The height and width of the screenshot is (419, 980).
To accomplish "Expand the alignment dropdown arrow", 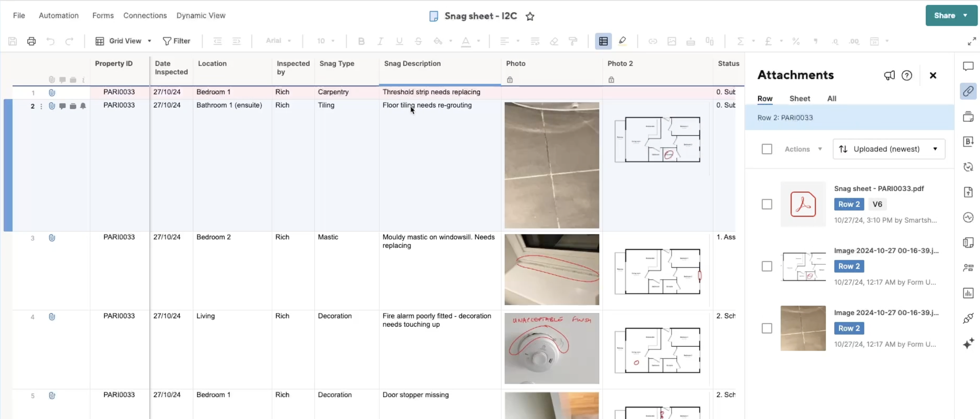I will (x=518, y=41).
